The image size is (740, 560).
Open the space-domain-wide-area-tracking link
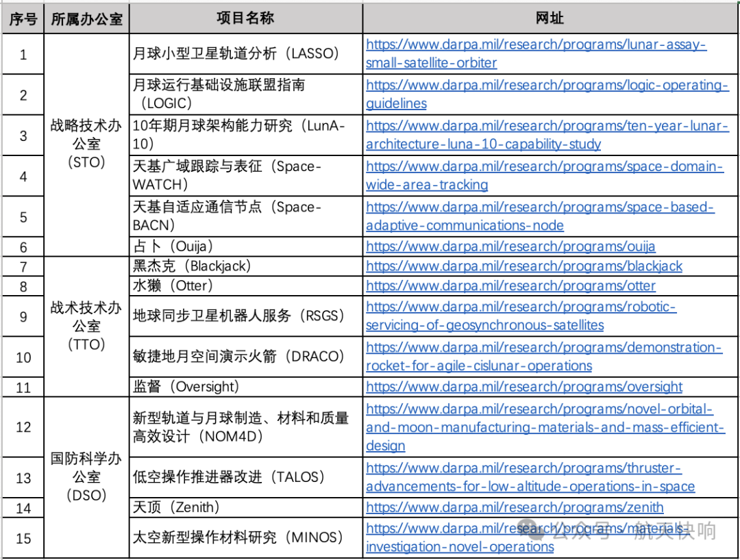(x=544, y=167)
